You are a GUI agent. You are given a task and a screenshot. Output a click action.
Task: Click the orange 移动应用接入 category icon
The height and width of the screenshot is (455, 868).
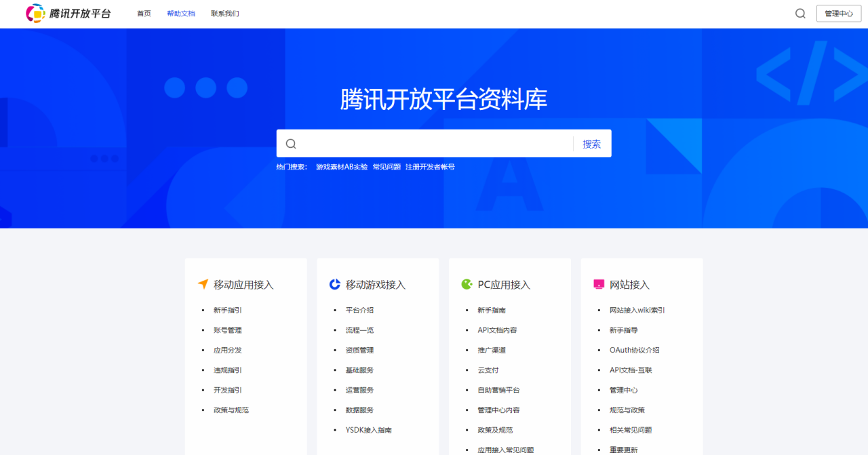(201, 284)
